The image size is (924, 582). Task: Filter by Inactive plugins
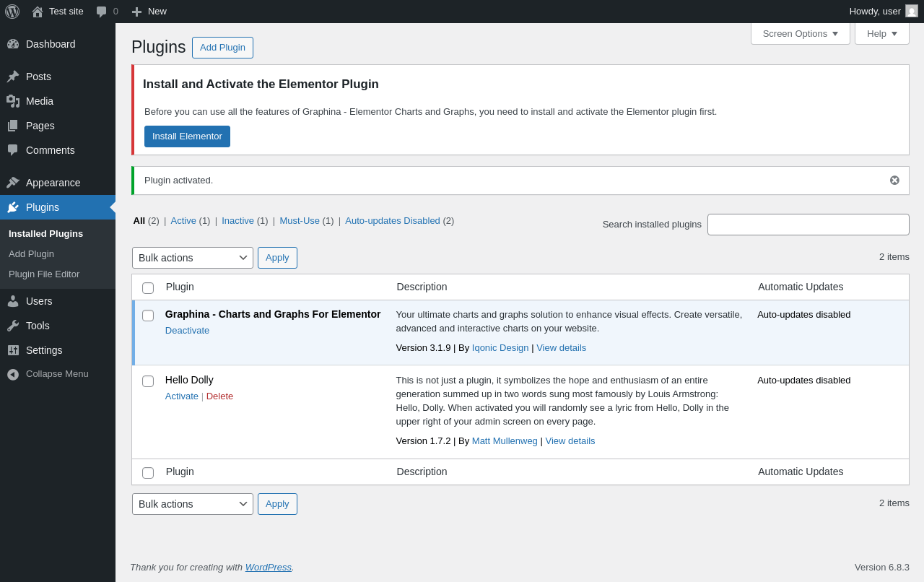coord(237,221)
